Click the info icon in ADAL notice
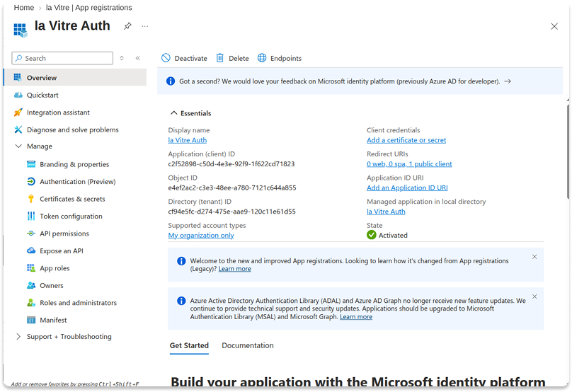Screen dimensions: 572x392 (181, 301)
